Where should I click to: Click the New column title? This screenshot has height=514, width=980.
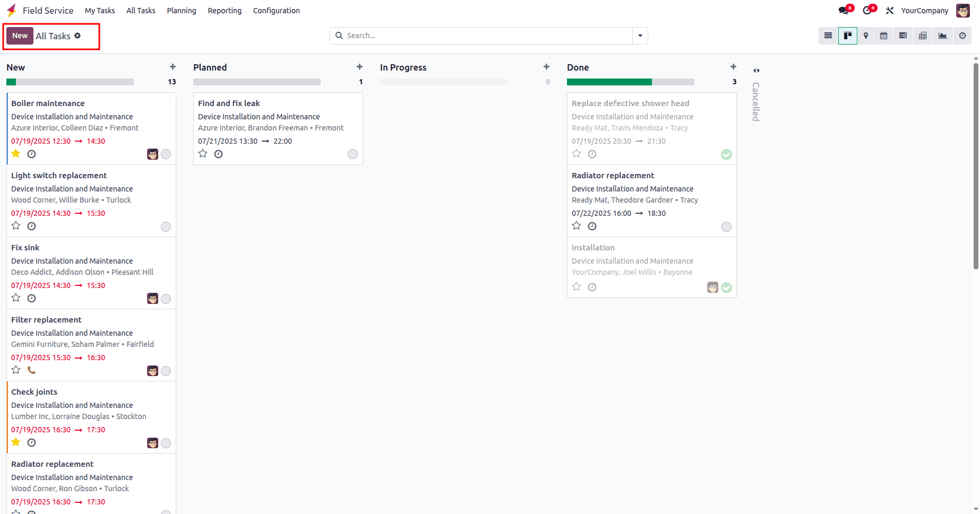coord(16,67)
